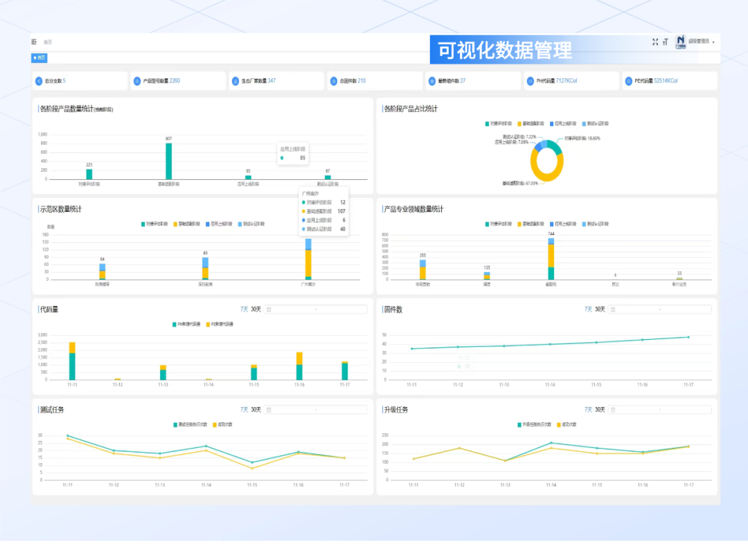
Task: Click the user avatar logo
Action: tap(680, 42)
